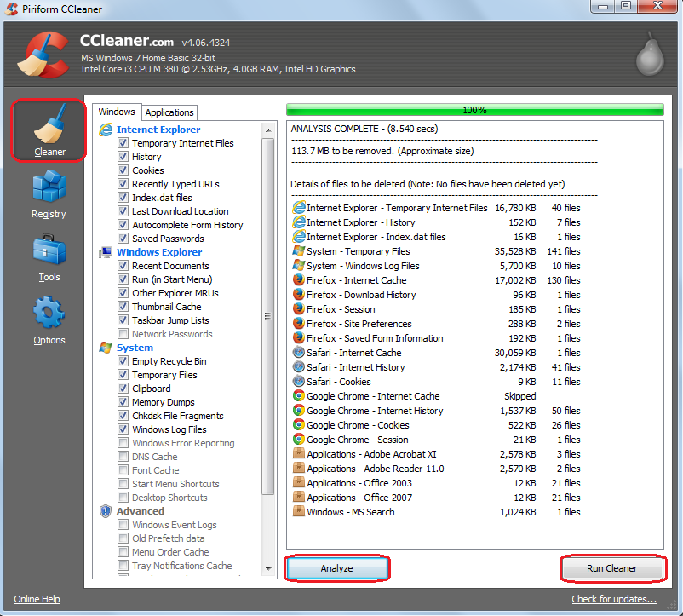
Task: Click the Analyze button
Action: point(336,568)
